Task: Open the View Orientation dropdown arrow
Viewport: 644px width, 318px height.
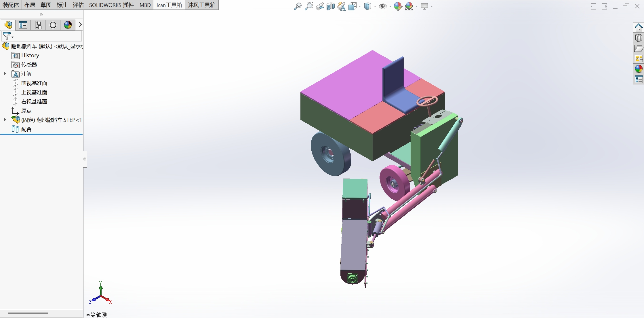Action: point(360,6)
